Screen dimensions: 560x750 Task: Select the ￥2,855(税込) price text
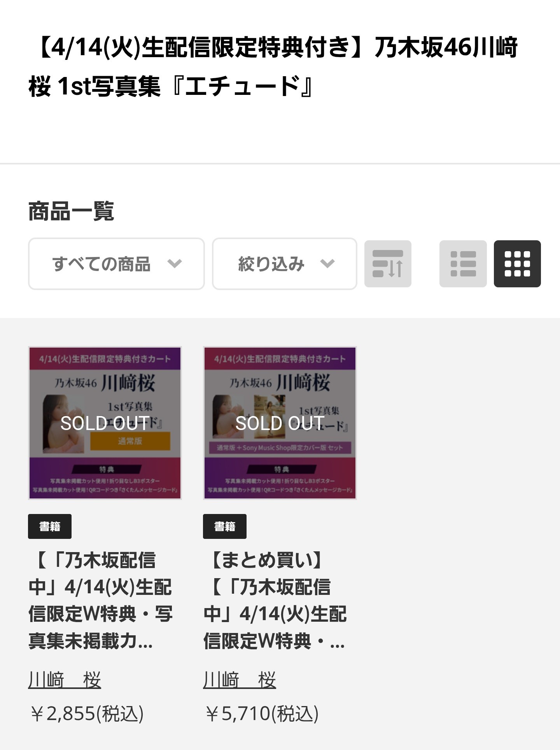pos(86,713)
